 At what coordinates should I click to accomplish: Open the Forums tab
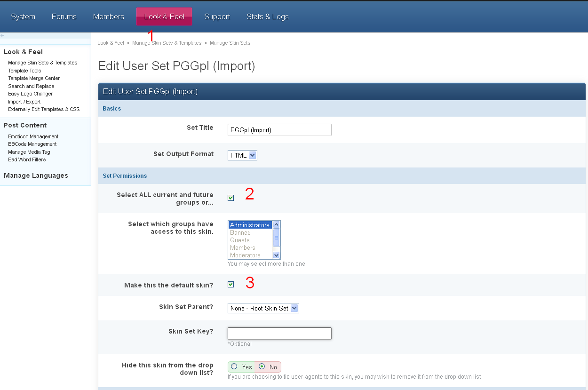[x=64, y=16]
